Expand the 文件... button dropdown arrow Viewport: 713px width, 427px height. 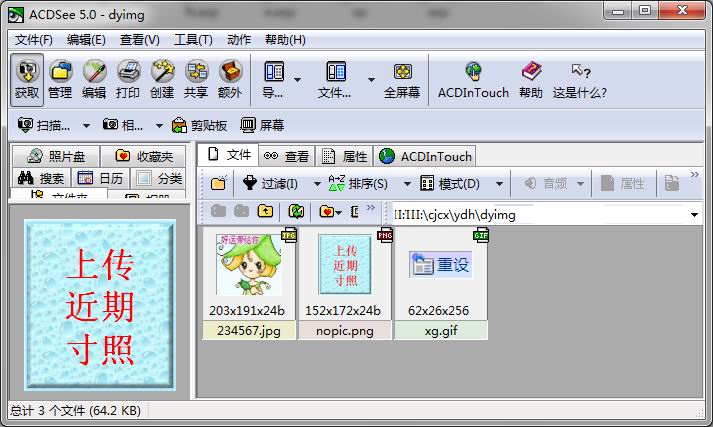coord(371,80)
